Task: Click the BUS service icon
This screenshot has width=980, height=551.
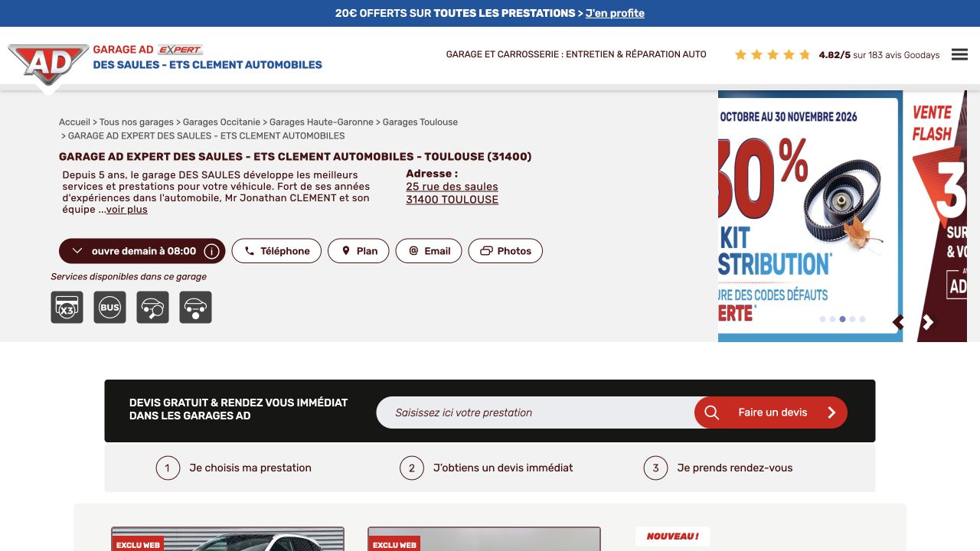Action: (109, 308)
